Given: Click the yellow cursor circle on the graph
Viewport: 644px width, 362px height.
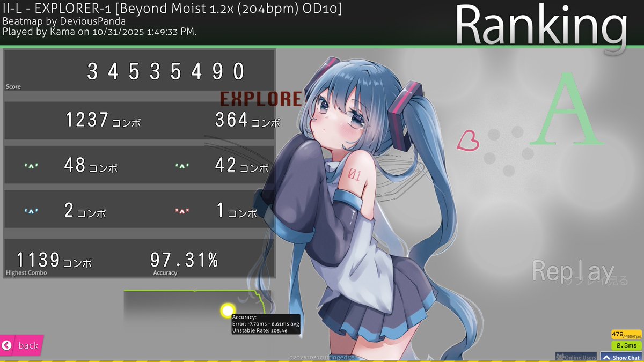Looking at the screenshot, I should pyautogui.click(x=228, y=311).
